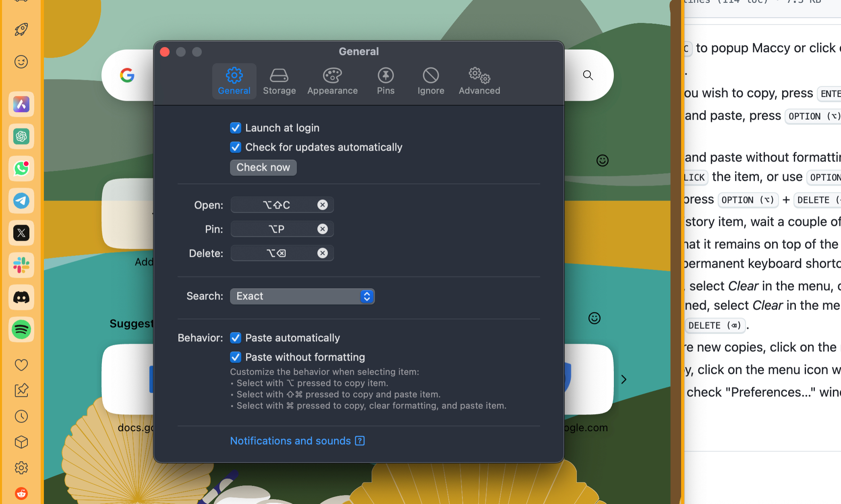Open Discord from the sidebar
841x504 pixels.
pos(21,297)
